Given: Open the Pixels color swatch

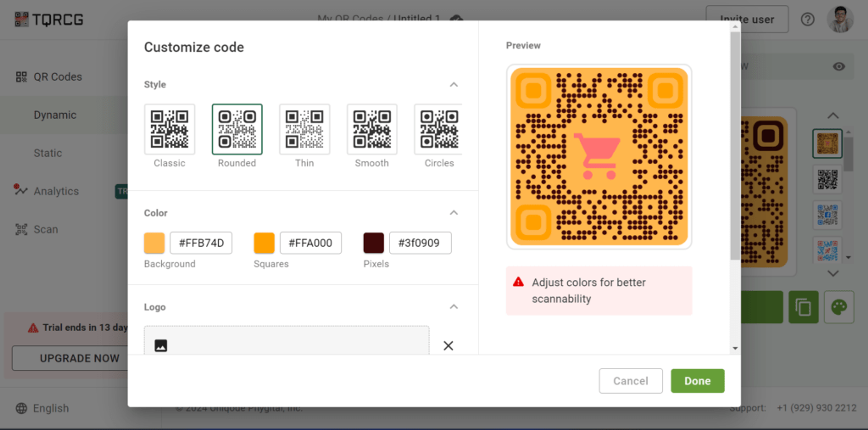Looking at the screenshot, I should (x=373, y=243).
